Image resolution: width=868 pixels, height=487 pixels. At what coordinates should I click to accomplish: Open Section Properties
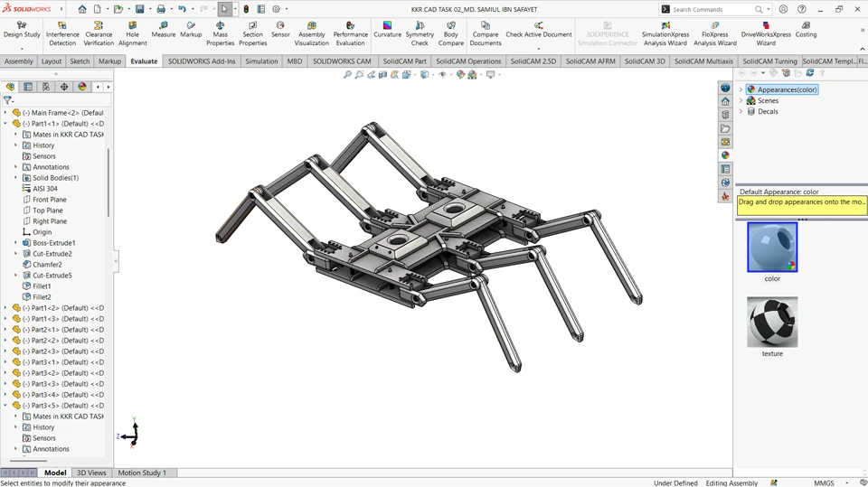(253, 33)
